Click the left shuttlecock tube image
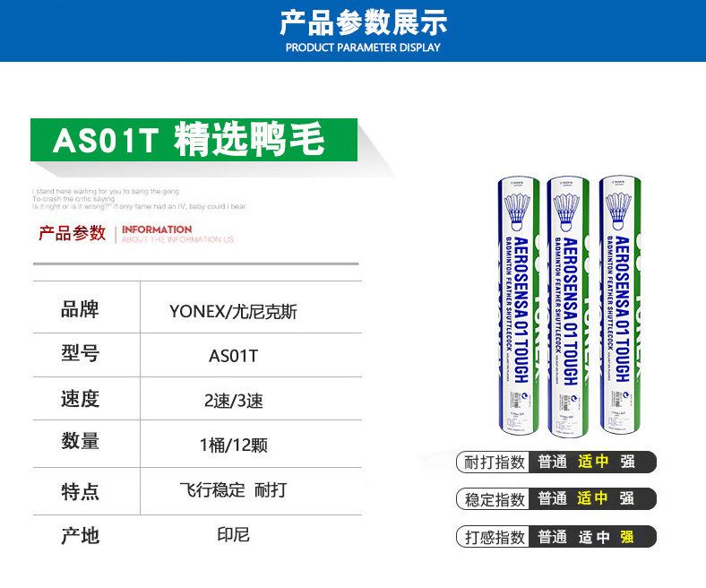The height and width of the screenshot is (588, 706). (519, 306)
